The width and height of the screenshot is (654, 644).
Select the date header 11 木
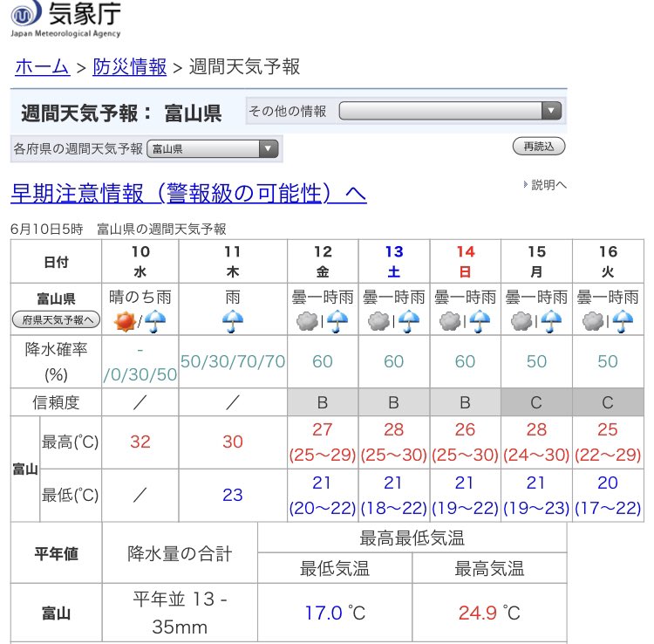(x=233, y=261)
